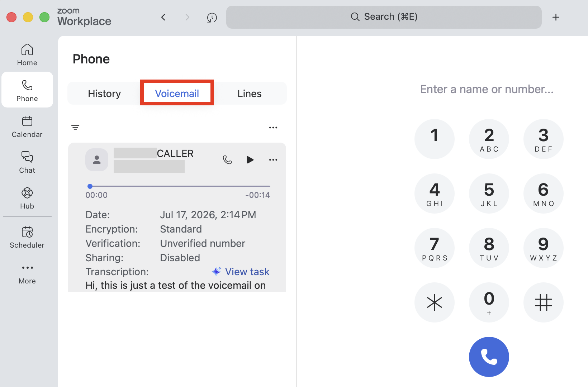Viewport: 588px width, 387px height.
Task: Open the voicemail filter icon
Action: point(75,128)
